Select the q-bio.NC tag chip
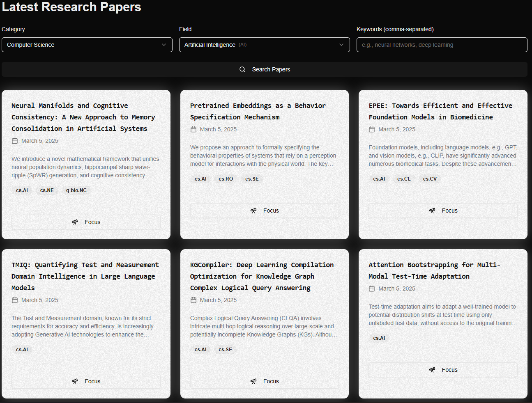This screenshot has height=403, width=532. 76,190
